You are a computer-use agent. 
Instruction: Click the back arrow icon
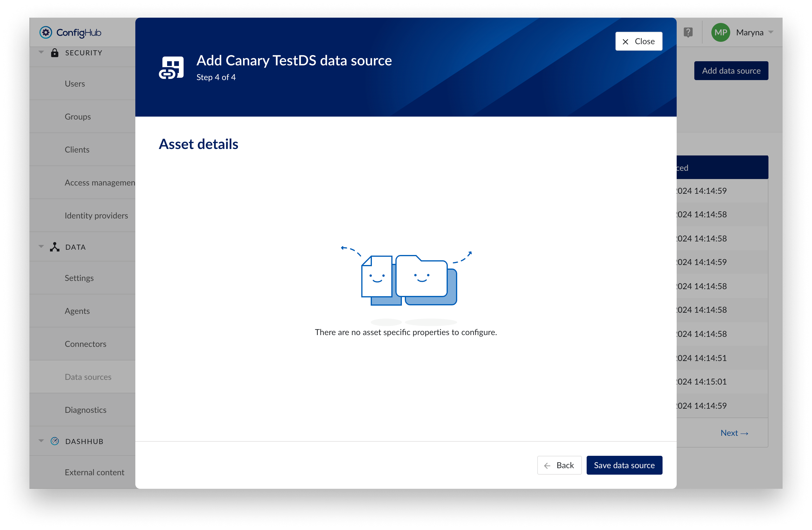coord(547,465)
